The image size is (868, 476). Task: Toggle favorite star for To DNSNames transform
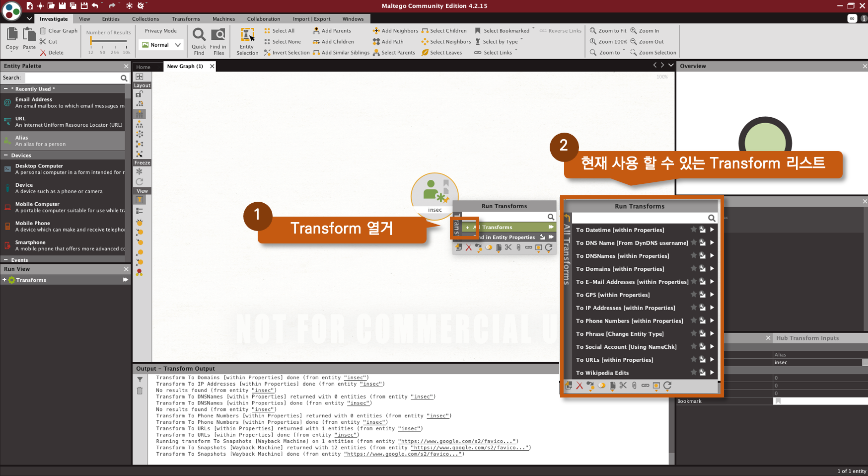(694, 255)
